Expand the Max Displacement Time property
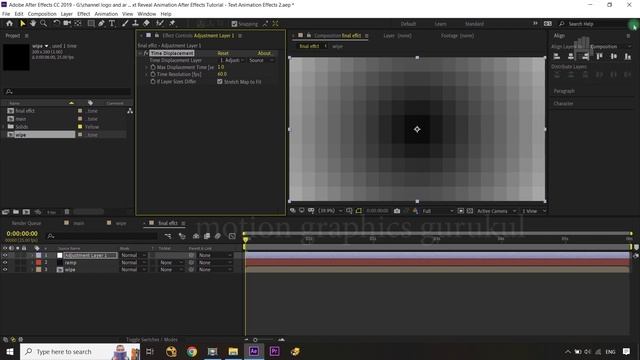640x360 pixels. tap(146, 67)
